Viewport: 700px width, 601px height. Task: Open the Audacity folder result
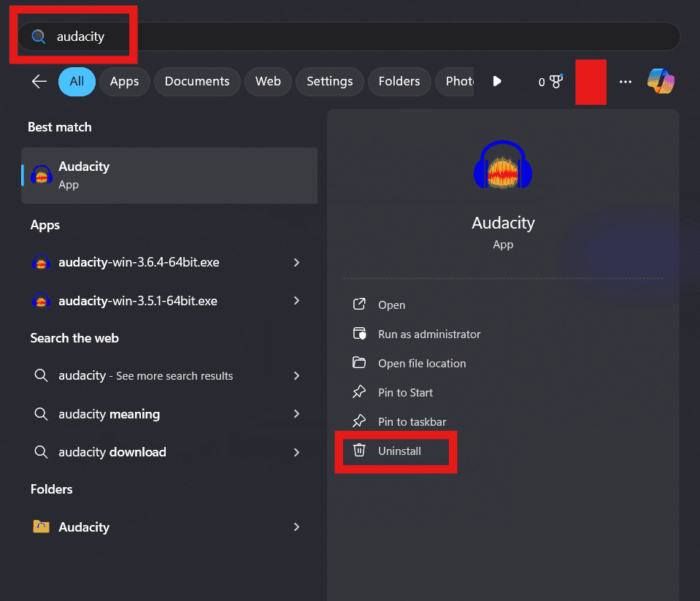coord(169,527)
